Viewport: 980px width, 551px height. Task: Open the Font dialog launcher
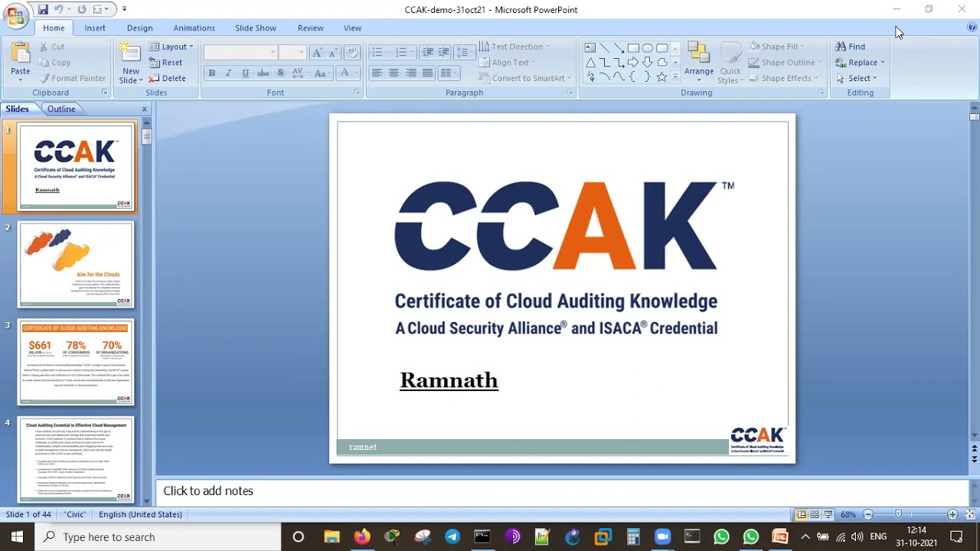tap(357, 93)
